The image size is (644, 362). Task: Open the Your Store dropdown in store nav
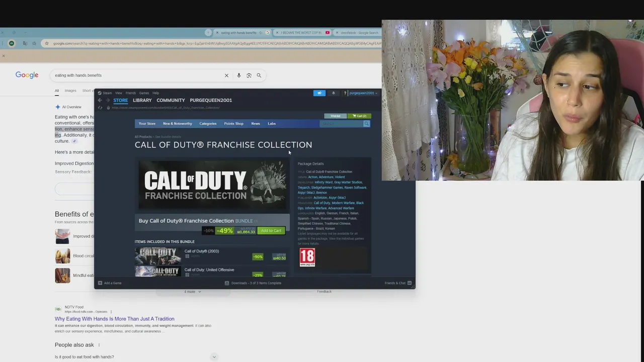(147, 124)
